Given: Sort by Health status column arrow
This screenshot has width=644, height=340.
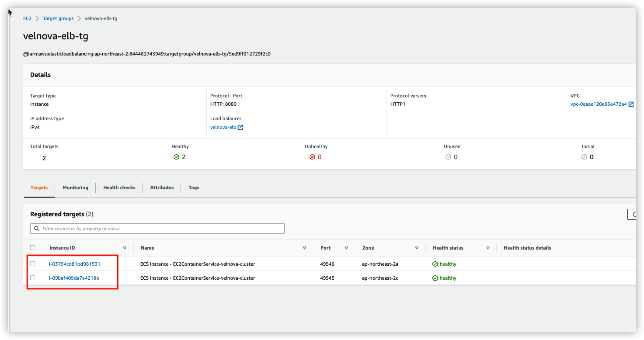Looking at the screenshot, I should click(x=488, y=248).
